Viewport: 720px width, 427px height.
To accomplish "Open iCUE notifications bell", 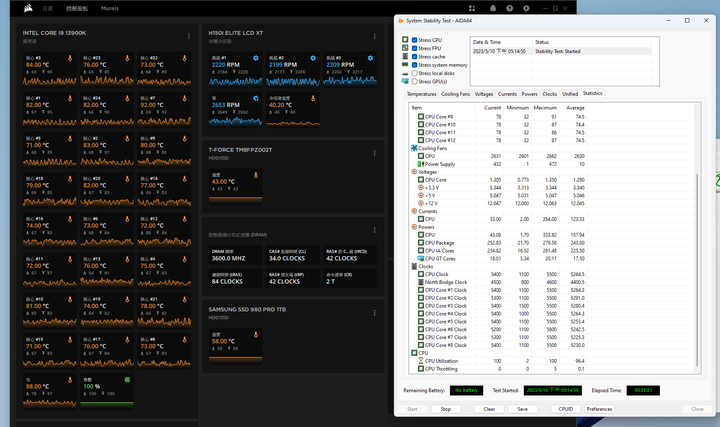I will pyautogui.click(x=493, y=8).
